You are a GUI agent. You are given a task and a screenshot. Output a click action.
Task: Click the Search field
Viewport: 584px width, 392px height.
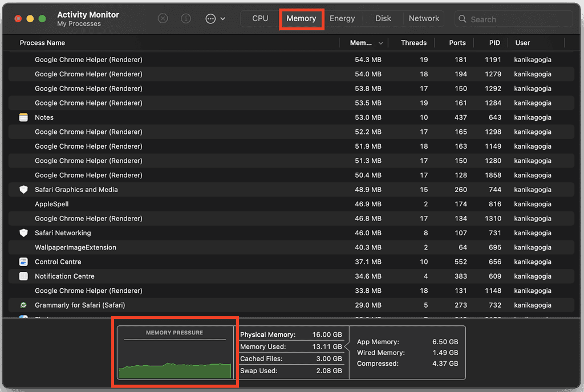514,19
